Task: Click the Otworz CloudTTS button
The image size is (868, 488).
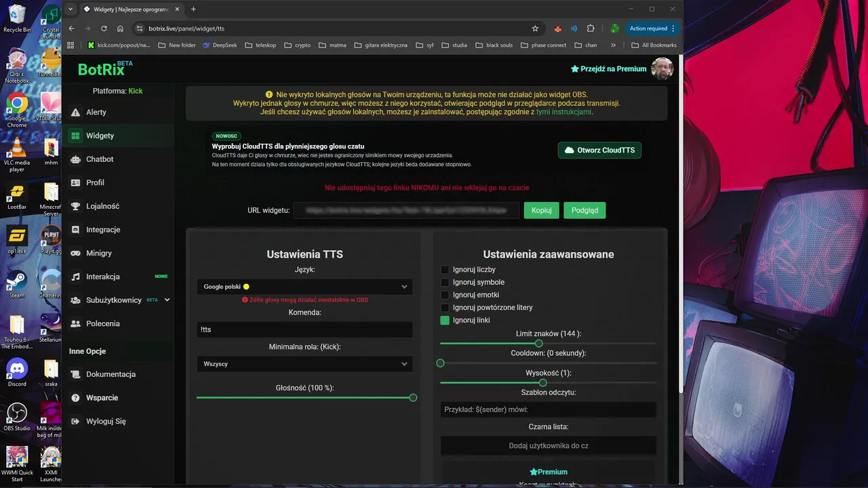Action: [599, 150]
